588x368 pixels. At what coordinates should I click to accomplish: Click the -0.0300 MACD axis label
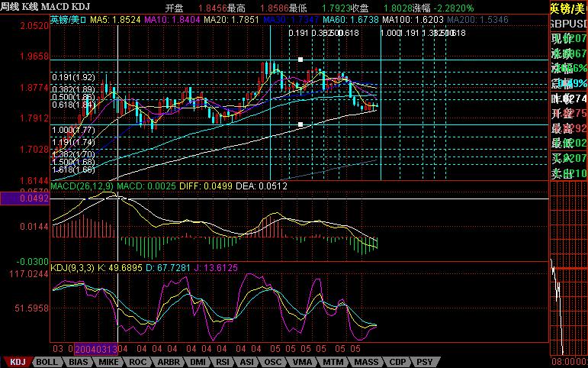pyautogui.click(x=33, y=261)
